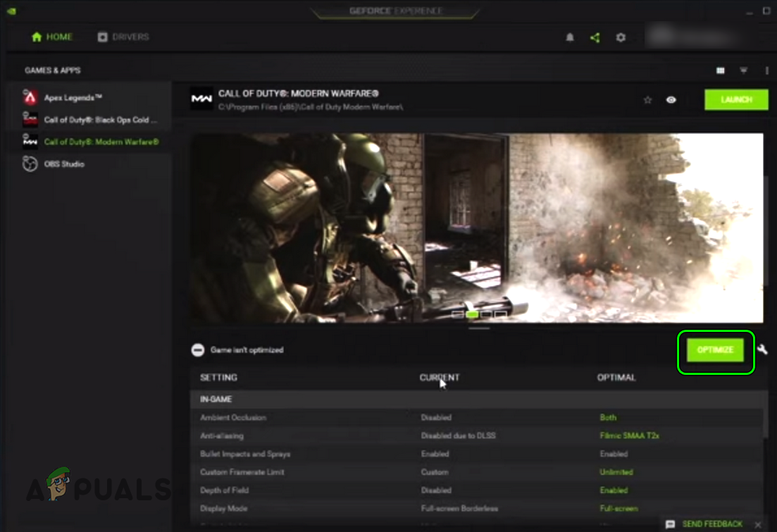Open settings gear icon
This screenshot has height=532, width=777.
tap(621, 37)
